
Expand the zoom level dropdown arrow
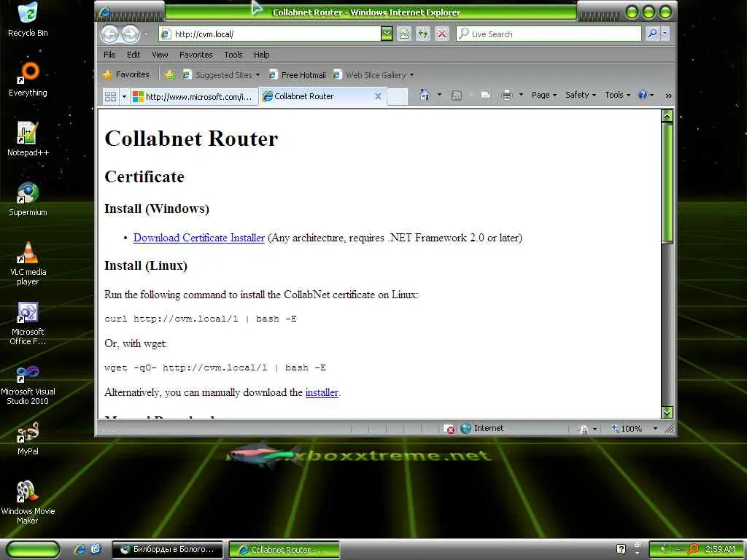point(655,429)
